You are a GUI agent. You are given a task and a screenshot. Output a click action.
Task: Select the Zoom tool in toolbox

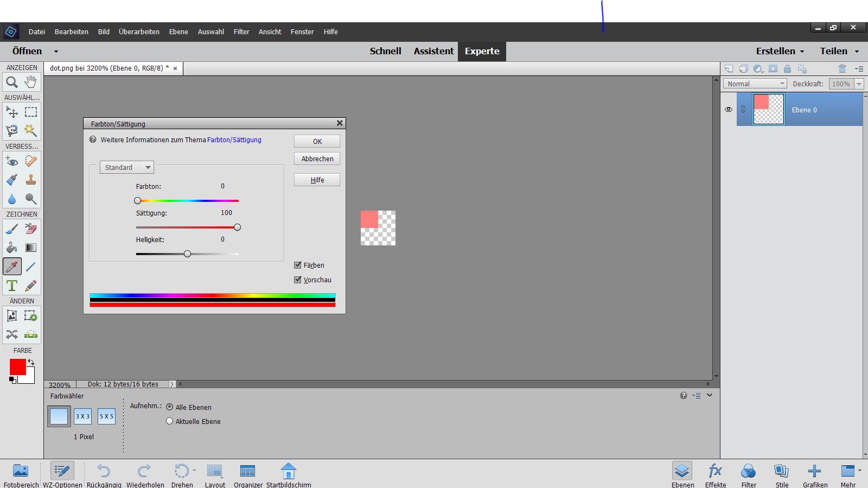coord(11,83)
